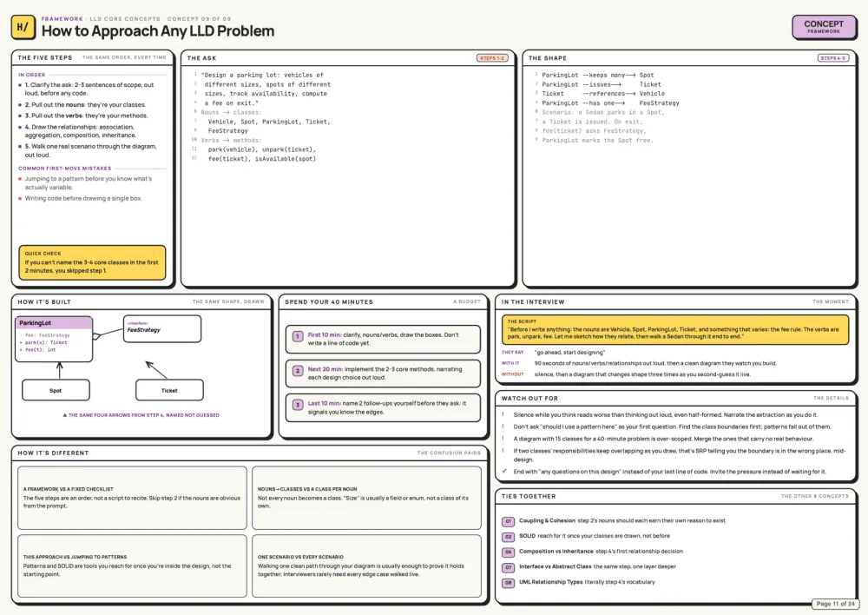This screenshot has width=868, height=615.
Task: Click the Ticket class box
Action: (x=169, y=390)
